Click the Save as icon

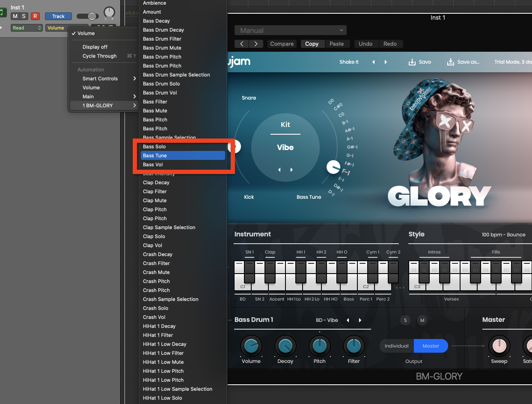(x=451, y=62)
